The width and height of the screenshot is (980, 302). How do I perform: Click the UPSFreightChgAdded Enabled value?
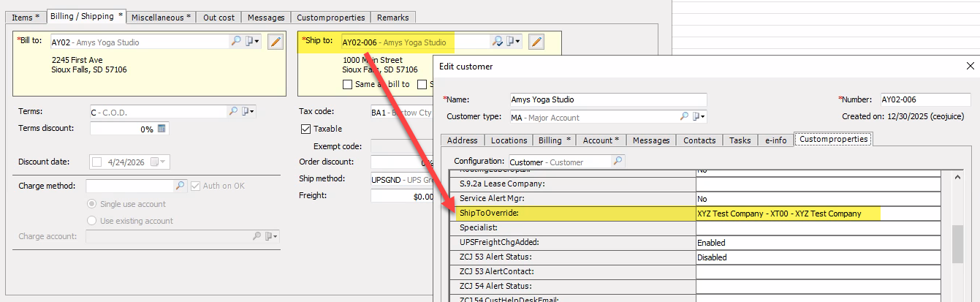[x=818, y=243]
